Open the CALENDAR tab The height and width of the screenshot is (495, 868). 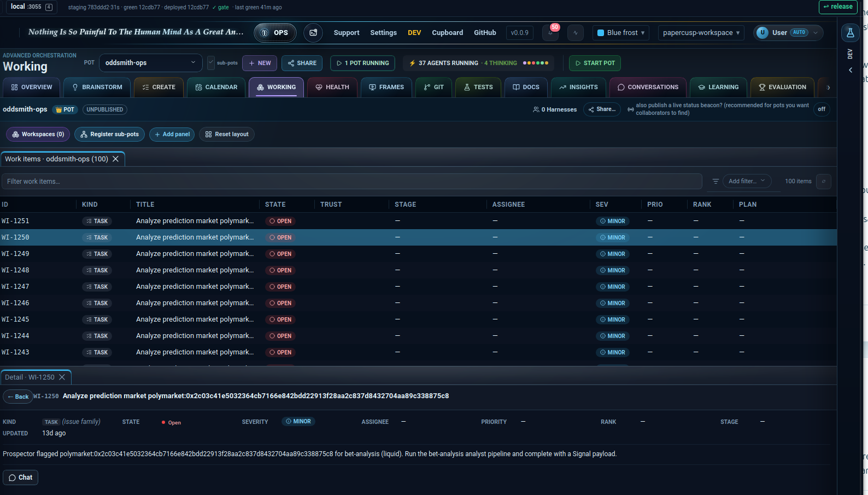click(x=216, y=88)
